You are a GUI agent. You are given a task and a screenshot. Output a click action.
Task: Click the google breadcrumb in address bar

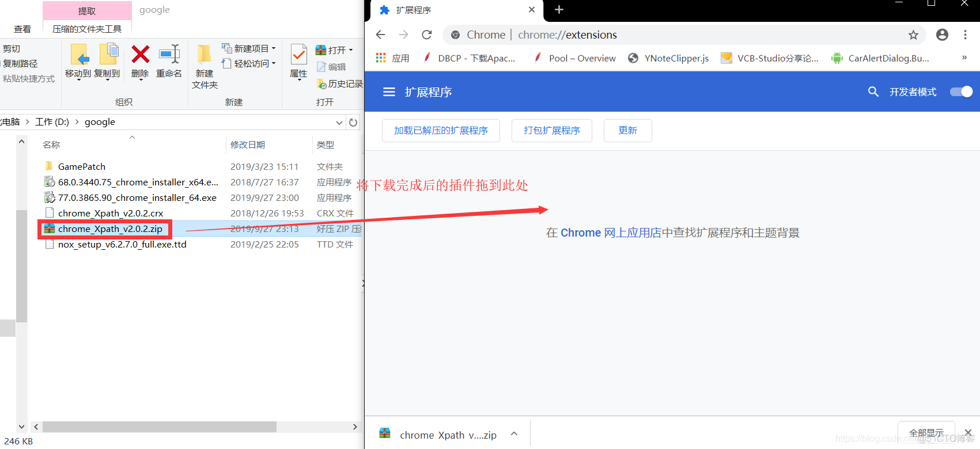[x=100, y=122]
